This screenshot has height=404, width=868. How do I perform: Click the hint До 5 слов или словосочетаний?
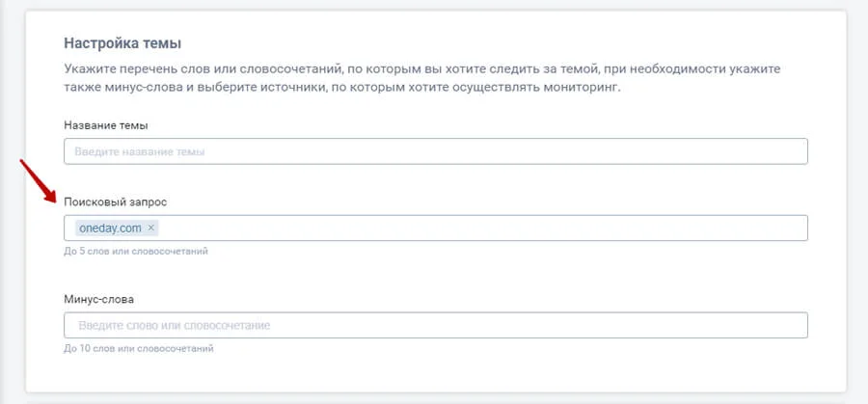pos(136,252)
